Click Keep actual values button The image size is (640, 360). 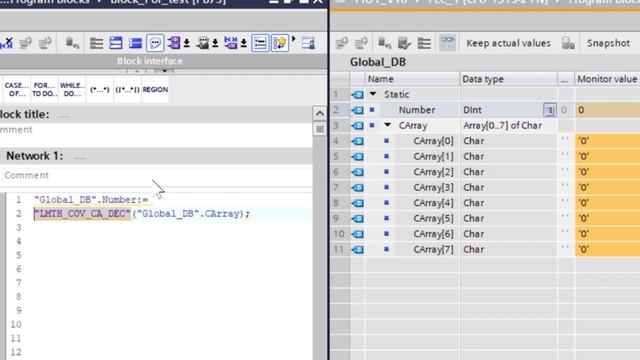coord(508,43)
